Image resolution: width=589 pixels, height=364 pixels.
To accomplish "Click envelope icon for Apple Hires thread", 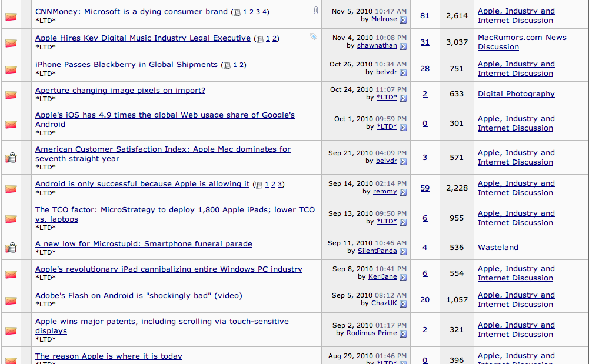I will pyautogui.click(x=11, y=43).
